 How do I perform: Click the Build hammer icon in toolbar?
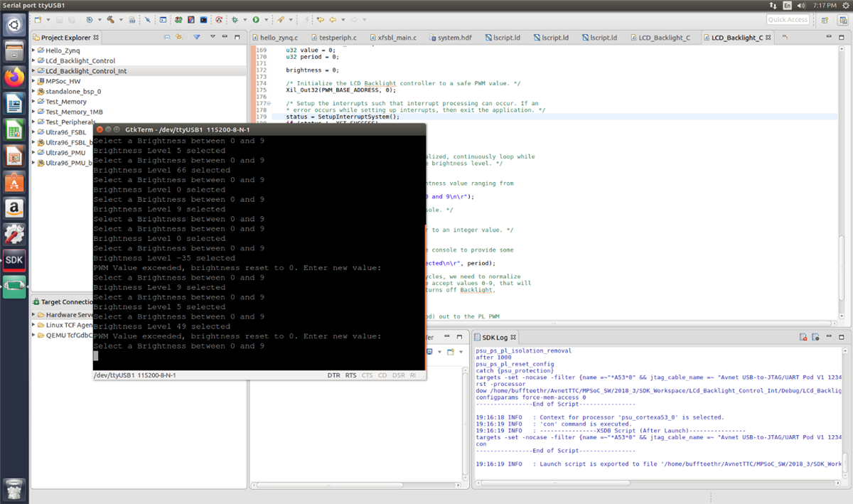click(x=111, y=20)
